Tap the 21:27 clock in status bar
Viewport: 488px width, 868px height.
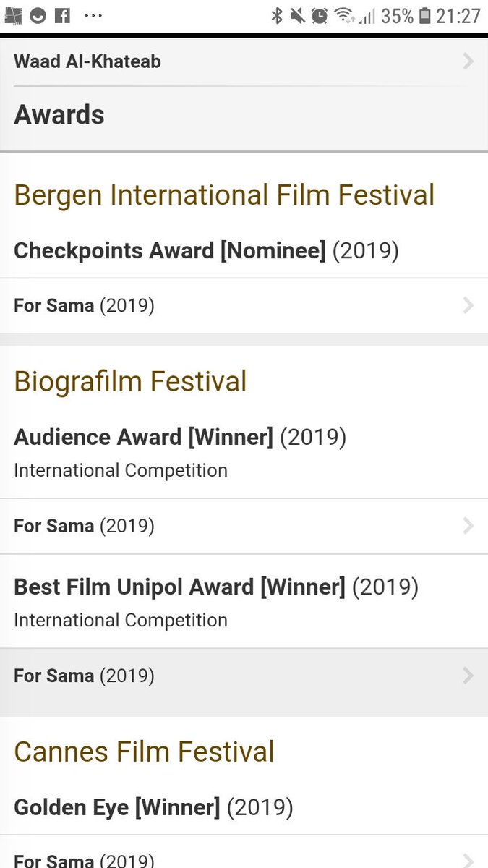point(458,16)
